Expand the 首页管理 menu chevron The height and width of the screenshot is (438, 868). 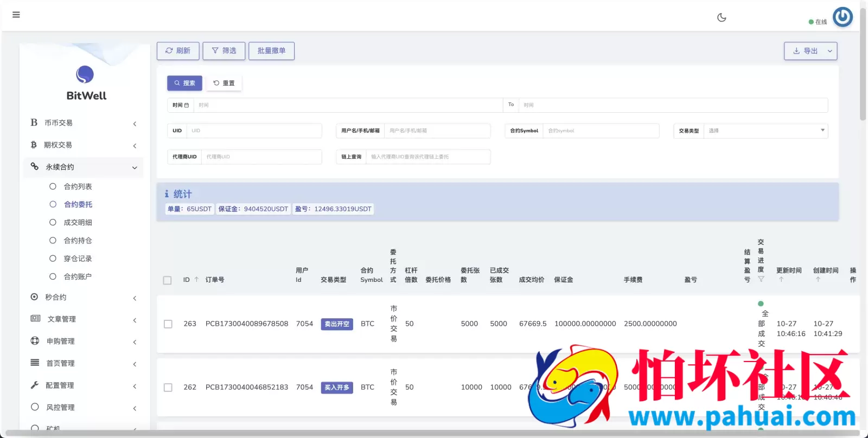click(x=135, y=364)
